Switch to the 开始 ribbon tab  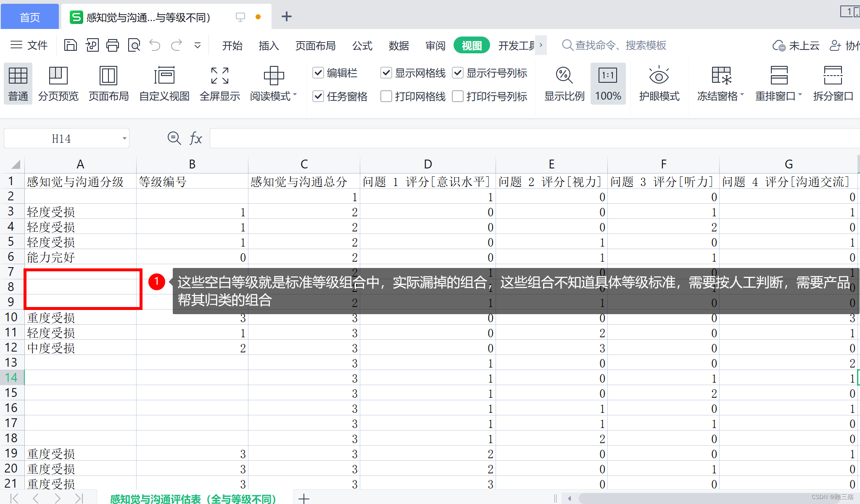232,45
